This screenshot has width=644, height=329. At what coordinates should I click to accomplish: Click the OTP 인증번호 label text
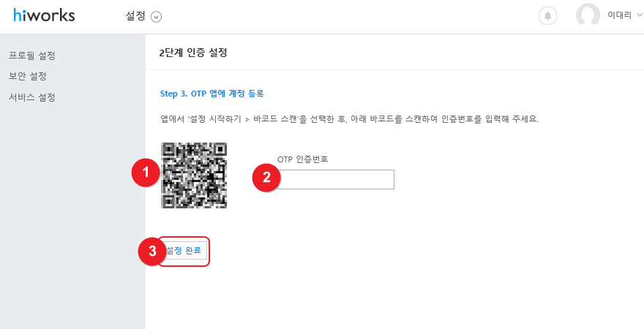pyautogui.click(x=303, y=159)
